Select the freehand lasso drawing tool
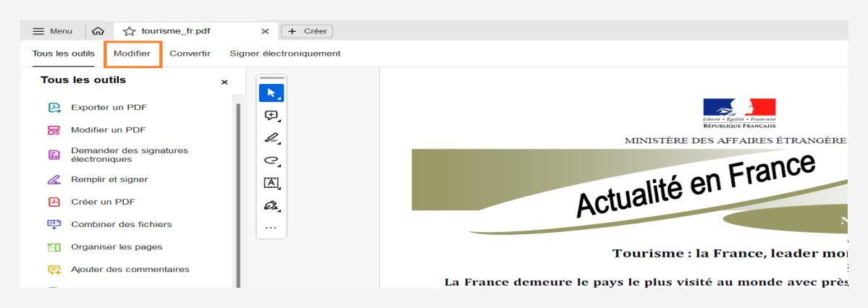 pyautogui.click(x=271, y=161)
